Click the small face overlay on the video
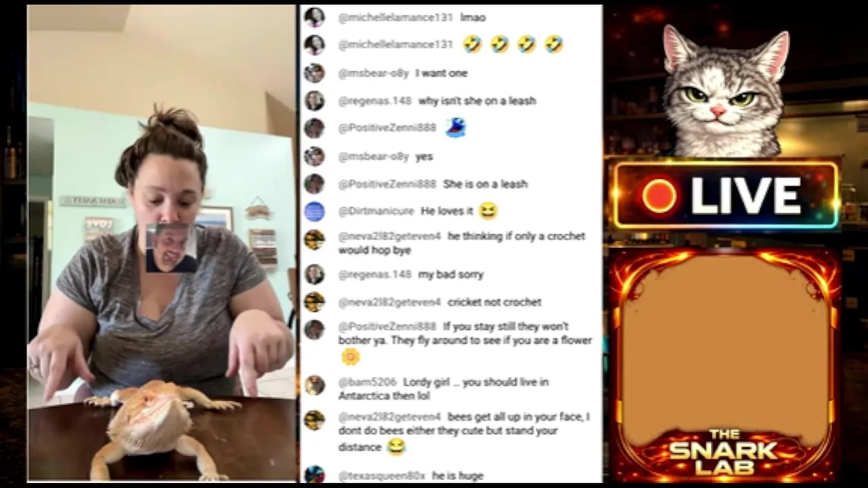The height and width of the screenshot is (488, 868). (172, 249)
